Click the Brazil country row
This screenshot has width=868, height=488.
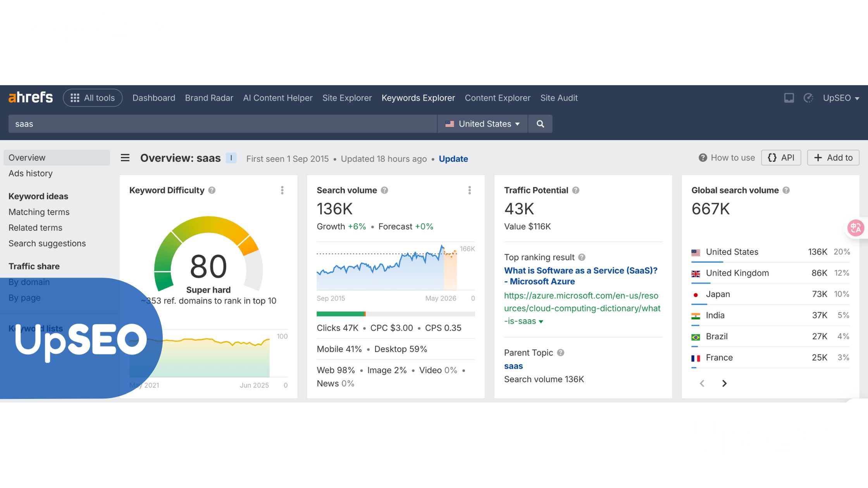click(770, 337)
